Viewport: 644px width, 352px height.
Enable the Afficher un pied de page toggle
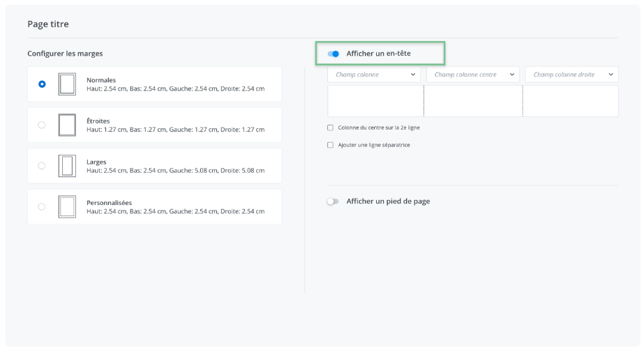pos(333,201)
